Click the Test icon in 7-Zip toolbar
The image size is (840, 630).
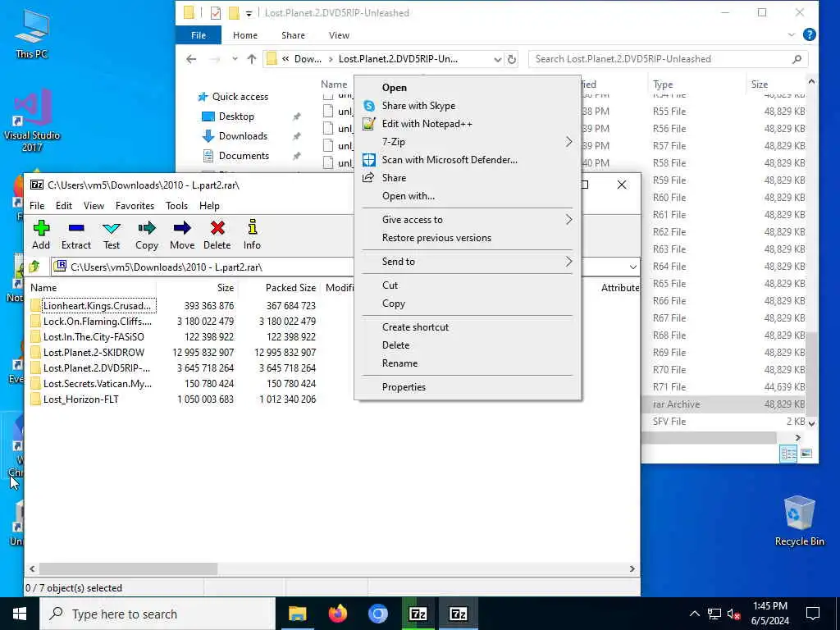[112, 235]
